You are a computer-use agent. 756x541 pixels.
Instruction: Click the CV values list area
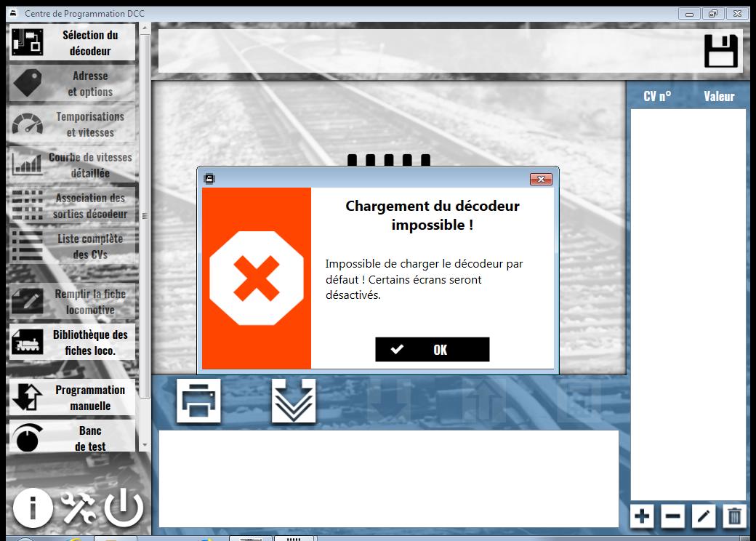(x=688, y=305)
